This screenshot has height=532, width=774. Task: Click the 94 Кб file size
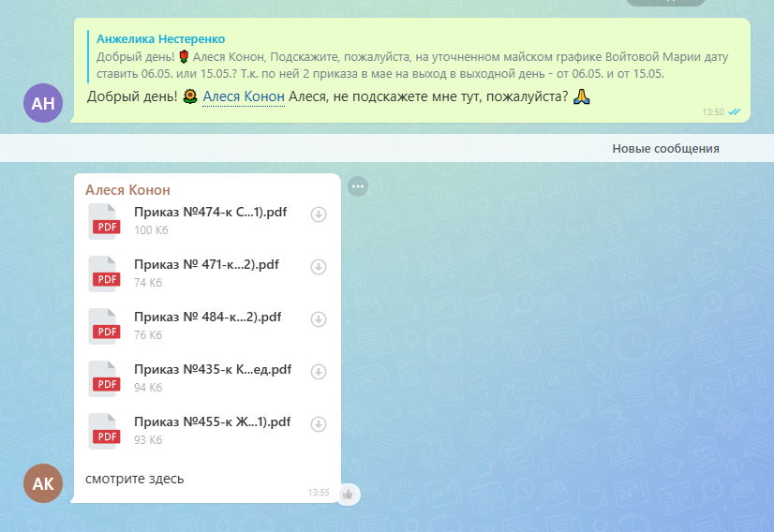click(x=148, y=387)
